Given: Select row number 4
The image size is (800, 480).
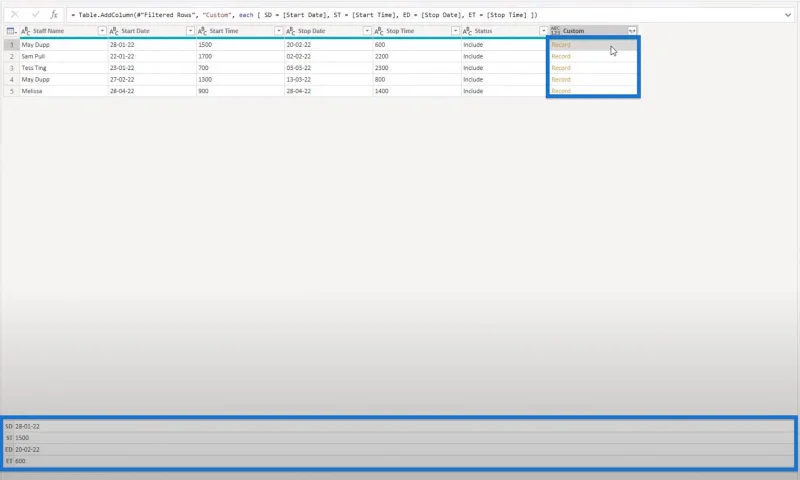Looking at the screenshot, I should (x=12, y=80).
